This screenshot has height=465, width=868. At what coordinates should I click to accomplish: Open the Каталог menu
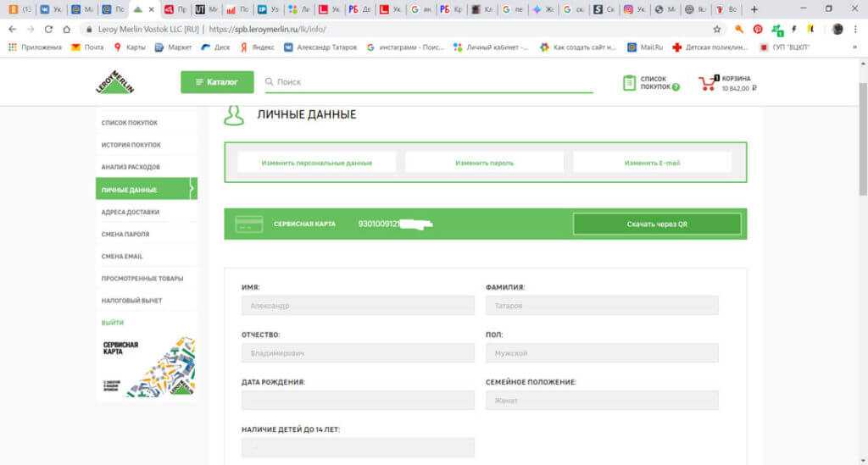[217, 82]
